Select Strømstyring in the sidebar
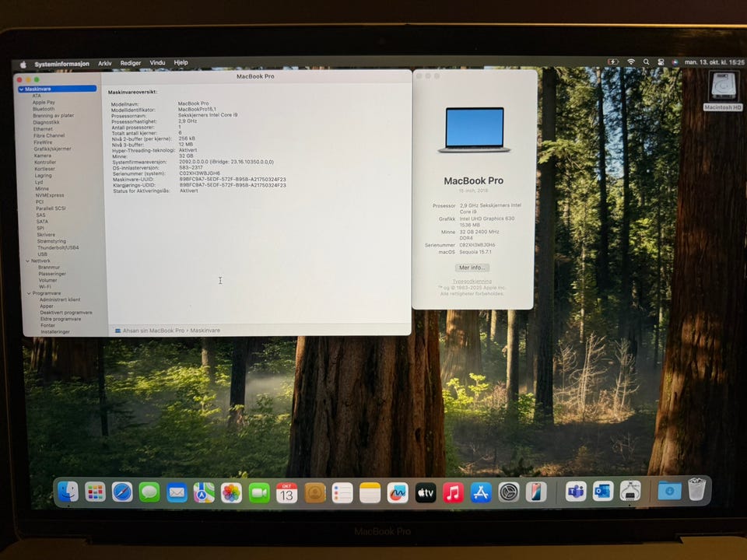 click(x=51, y=241)
